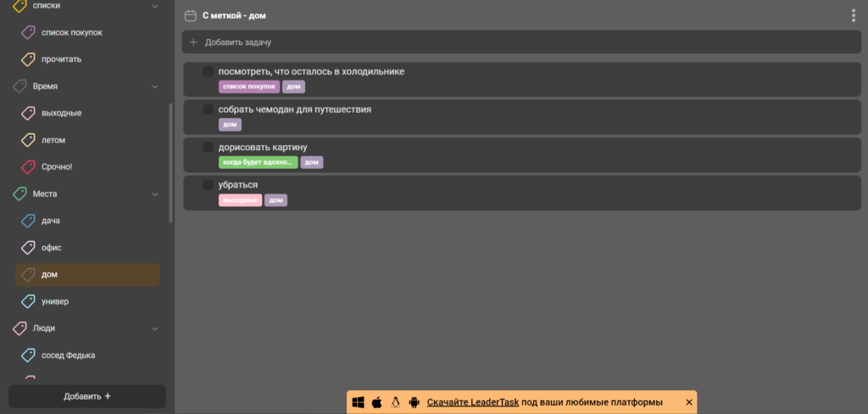
Task: Collapse the "Время" tag group
Action: (x=155, y=87)
